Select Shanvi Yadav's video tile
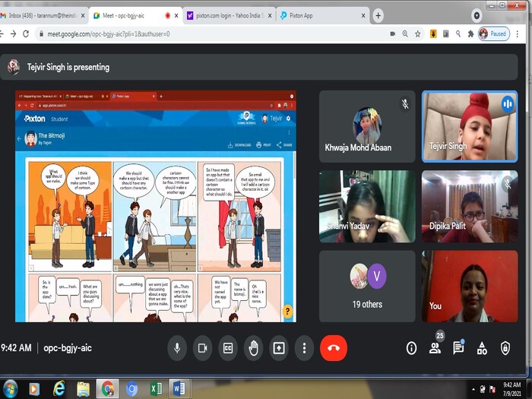This screenshot has height=399, width=532. click(x=367, y=206)
